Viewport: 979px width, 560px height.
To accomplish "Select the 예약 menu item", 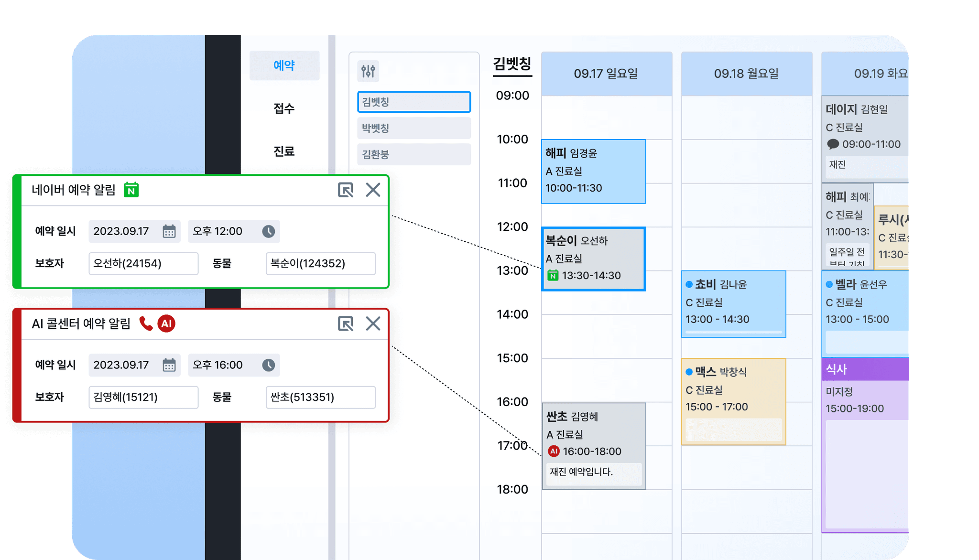I will 284,65.
